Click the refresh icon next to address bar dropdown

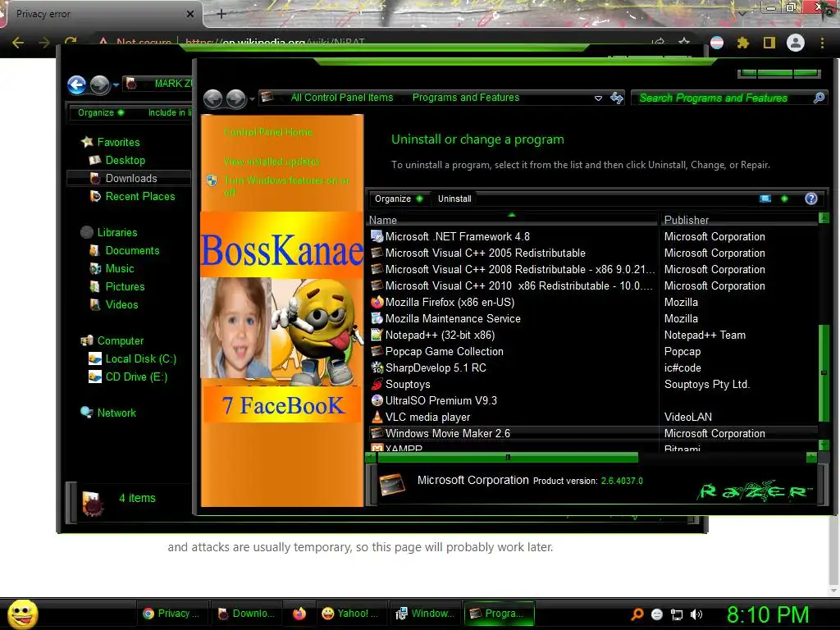point(617,98)
